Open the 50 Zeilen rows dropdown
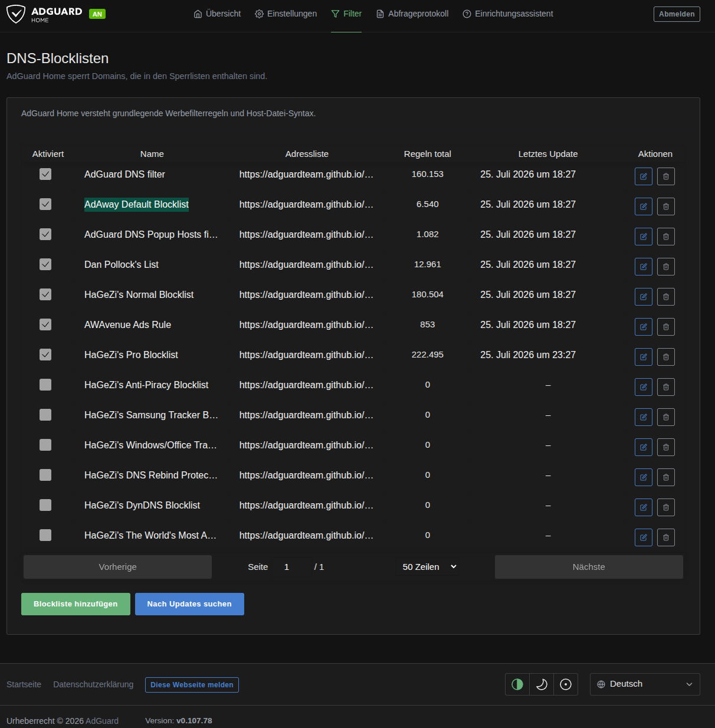Viewport: 715px width, 728px height. point(429,567)
